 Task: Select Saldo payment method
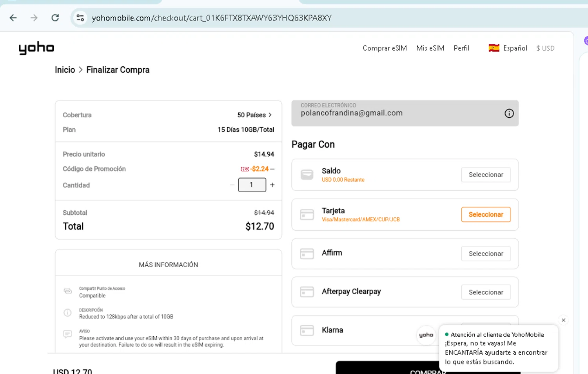tap(486, 175)
